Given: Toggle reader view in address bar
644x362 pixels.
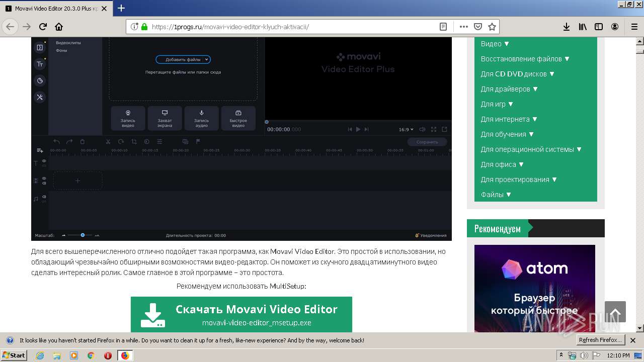Looking at the screenshot, I should (443, 27).
